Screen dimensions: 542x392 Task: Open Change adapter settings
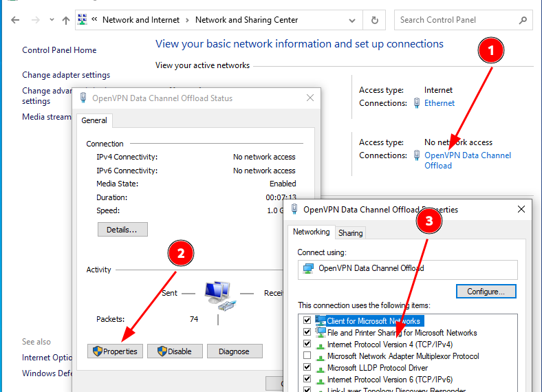pyautogui.click(x=66, y=75)
